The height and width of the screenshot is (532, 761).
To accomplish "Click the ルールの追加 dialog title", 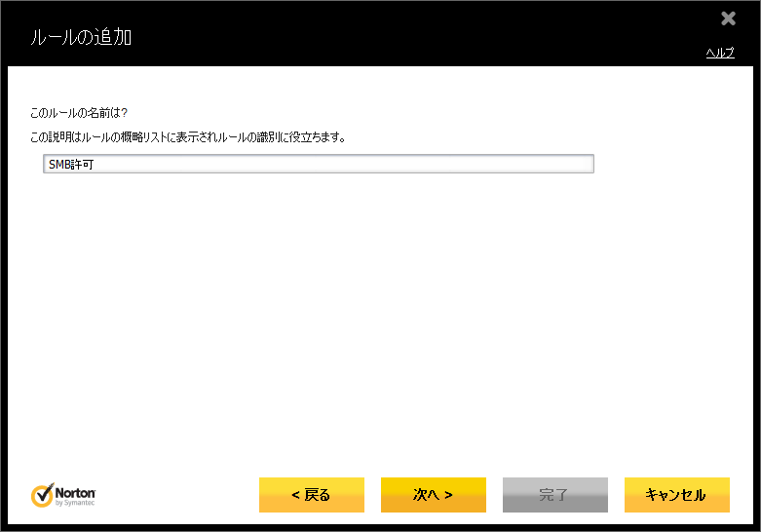I will [82, 38].
